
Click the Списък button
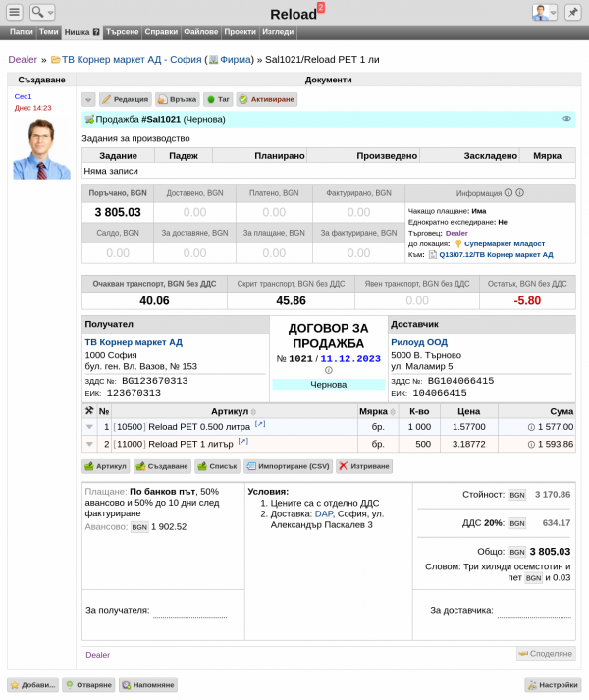[x=218, y=466]
